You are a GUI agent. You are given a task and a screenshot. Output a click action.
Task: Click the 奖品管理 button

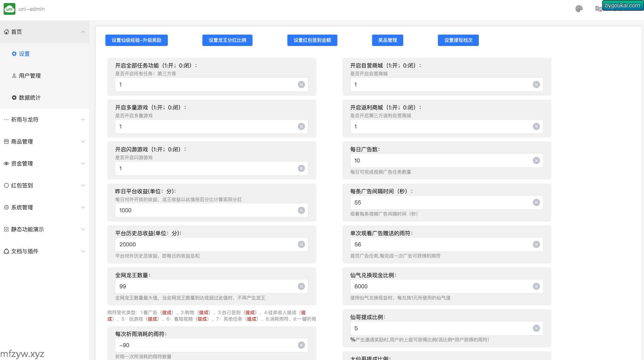click(x=387, y=40)
